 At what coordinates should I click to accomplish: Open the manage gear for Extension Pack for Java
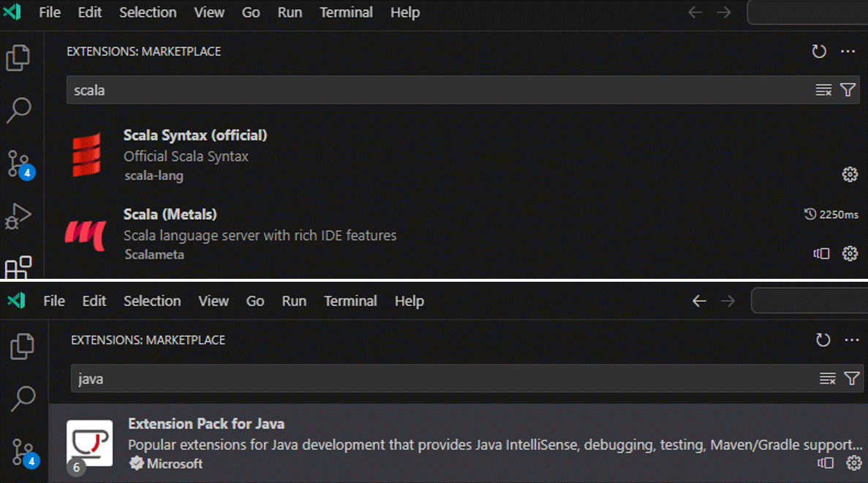pos(853,463)
